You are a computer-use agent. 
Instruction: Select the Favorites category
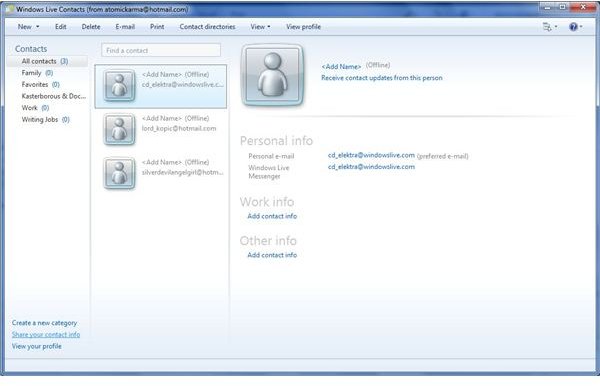pyautogui.click(x=41, y=84)
